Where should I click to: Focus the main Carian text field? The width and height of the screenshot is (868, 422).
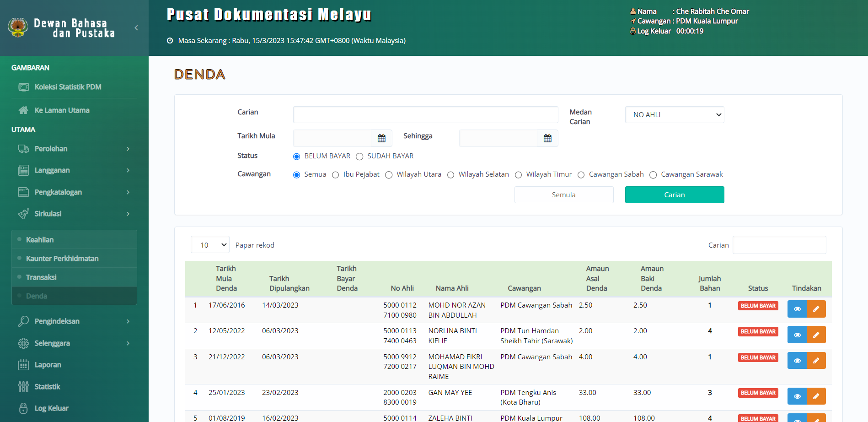(x=425, y=115)
